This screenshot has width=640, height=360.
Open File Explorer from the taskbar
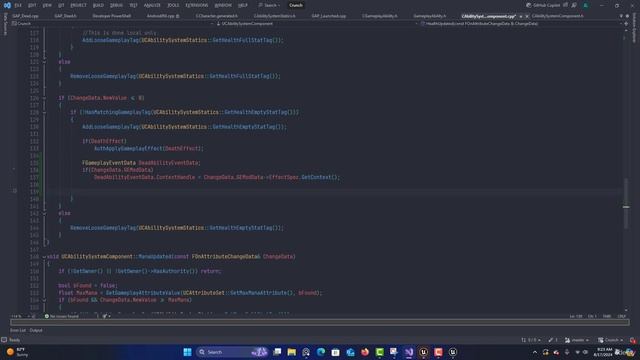click(x=291, y=352)
